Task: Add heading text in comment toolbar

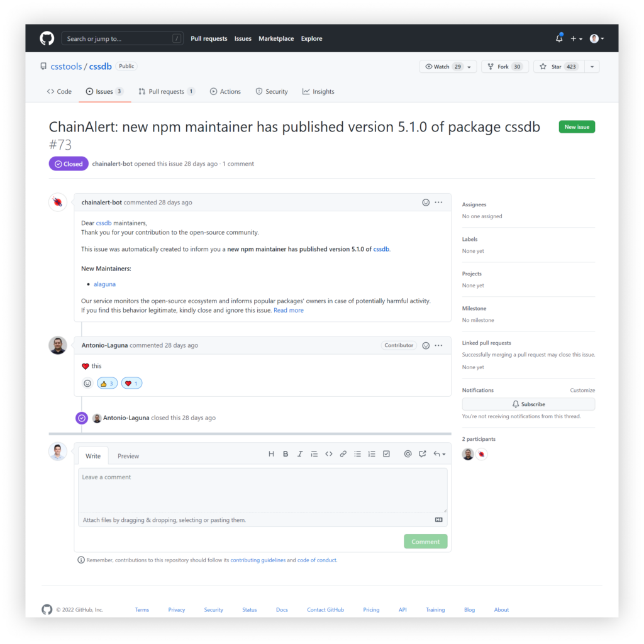Action: 271,454
